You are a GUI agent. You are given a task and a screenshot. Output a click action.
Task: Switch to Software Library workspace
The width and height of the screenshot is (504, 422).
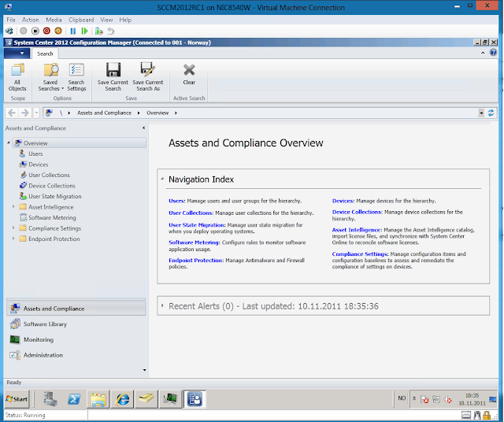pyautogui.click(x=76, y=324)
